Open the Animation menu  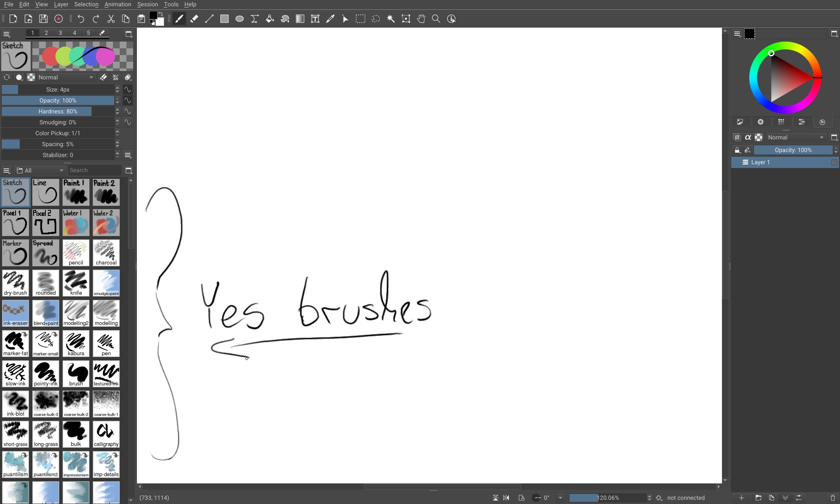[118, 4]
